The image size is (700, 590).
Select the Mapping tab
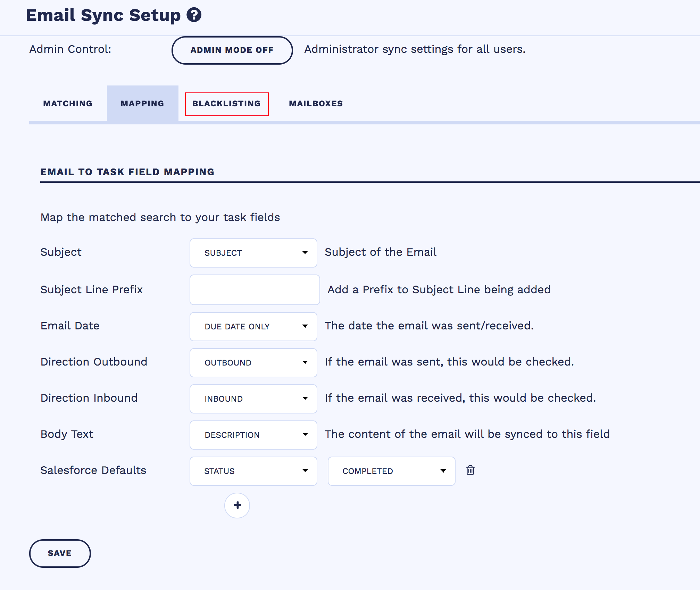click(142, 104)
